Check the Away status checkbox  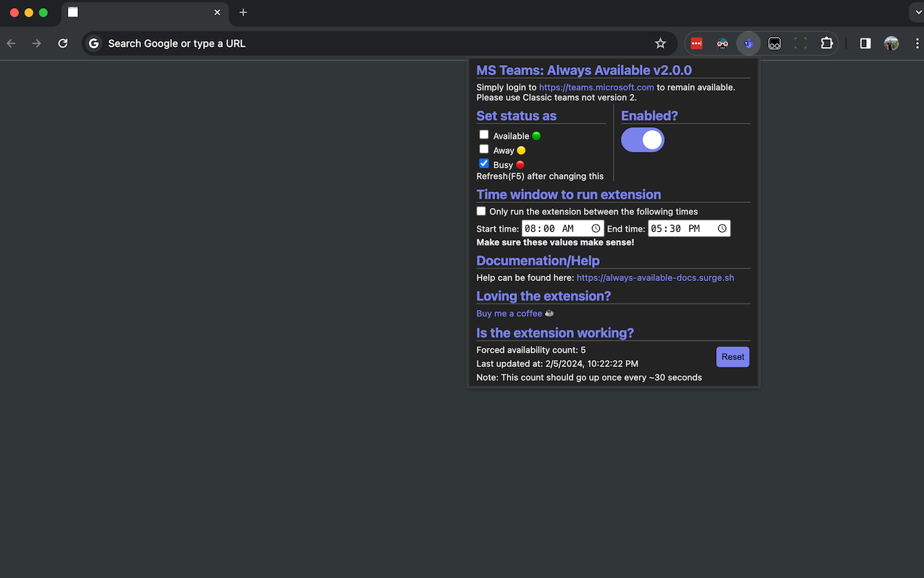484,150
